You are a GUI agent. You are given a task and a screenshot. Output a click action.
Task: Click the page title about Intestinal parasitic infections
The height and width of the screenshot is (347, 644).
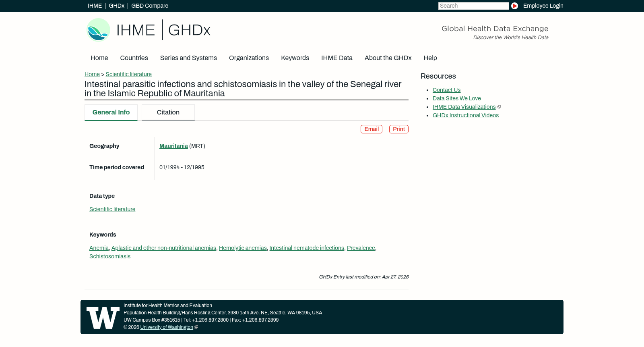coord(243,89)
